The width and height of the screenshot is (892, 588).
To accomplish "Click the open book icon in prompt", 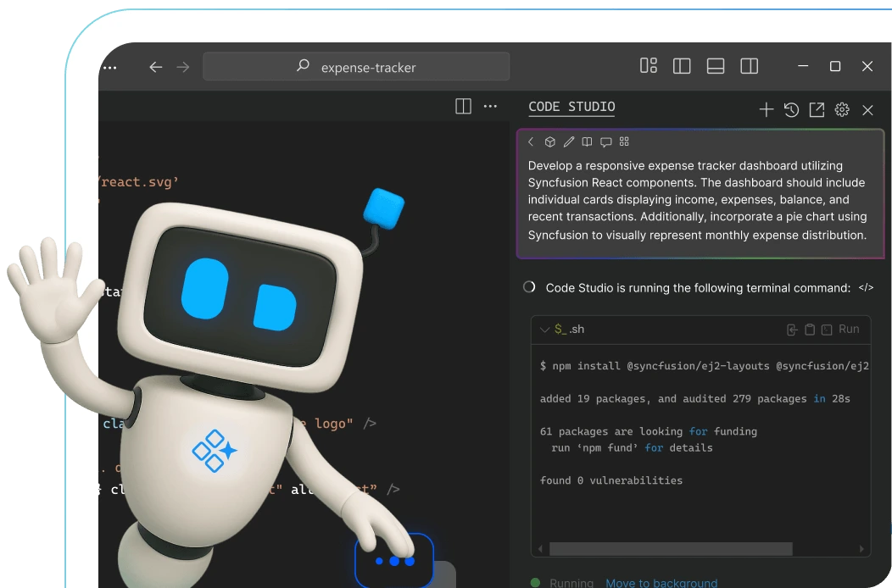I will (x=587, y=141).
